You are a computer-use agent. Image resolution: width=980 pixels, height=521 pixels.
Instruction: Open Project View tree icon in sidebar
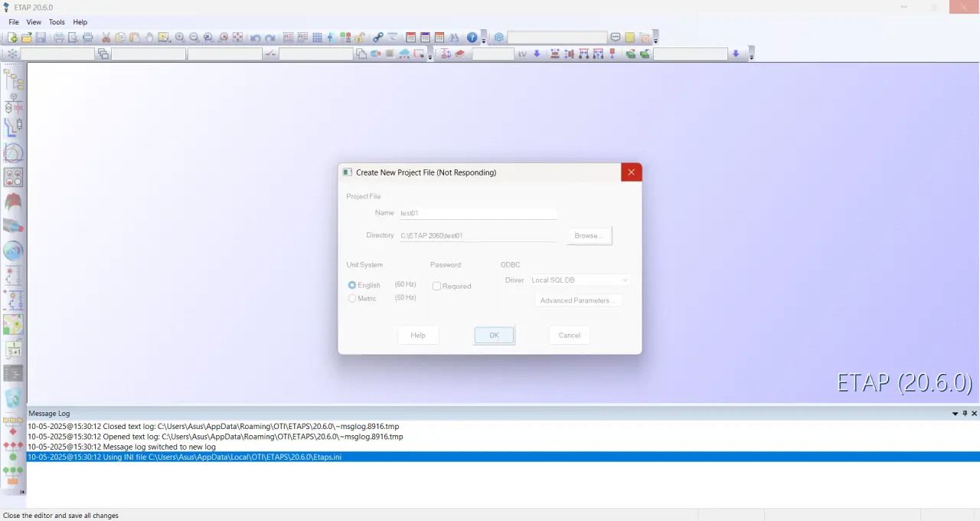(13, 79)
